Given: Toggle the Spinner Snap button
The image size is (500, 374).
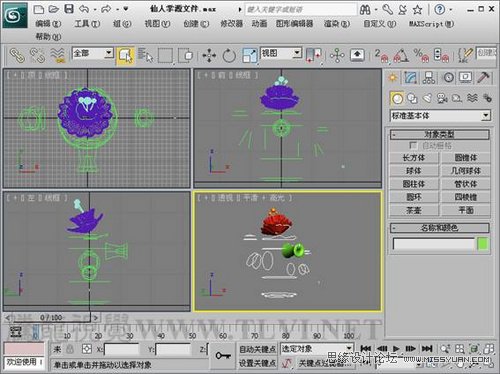Looking at the screenshot, I should 441,56.
